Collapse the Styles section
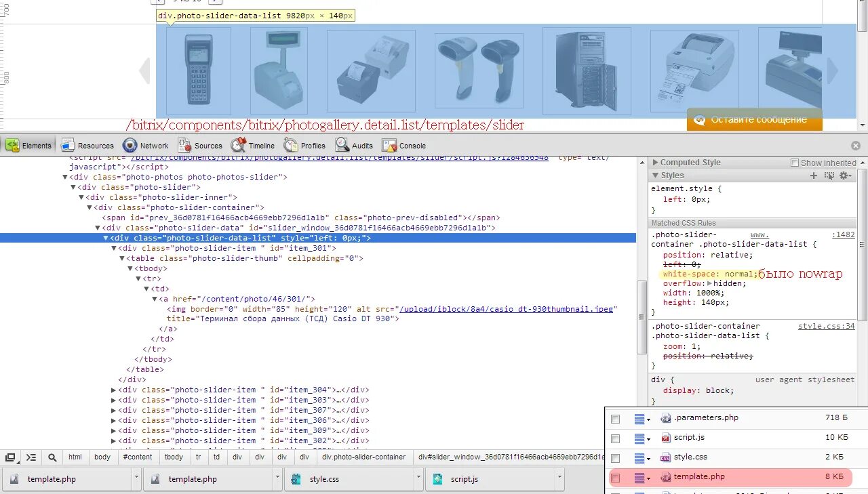868x494 pixels. coord(655,176)
